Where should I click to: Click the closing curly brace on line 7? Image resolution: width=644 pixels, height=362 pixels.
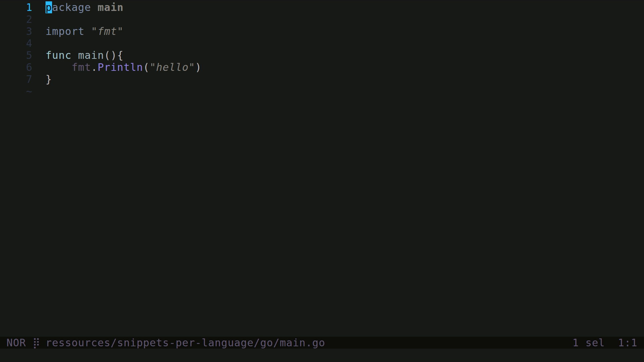pos(49,79)
